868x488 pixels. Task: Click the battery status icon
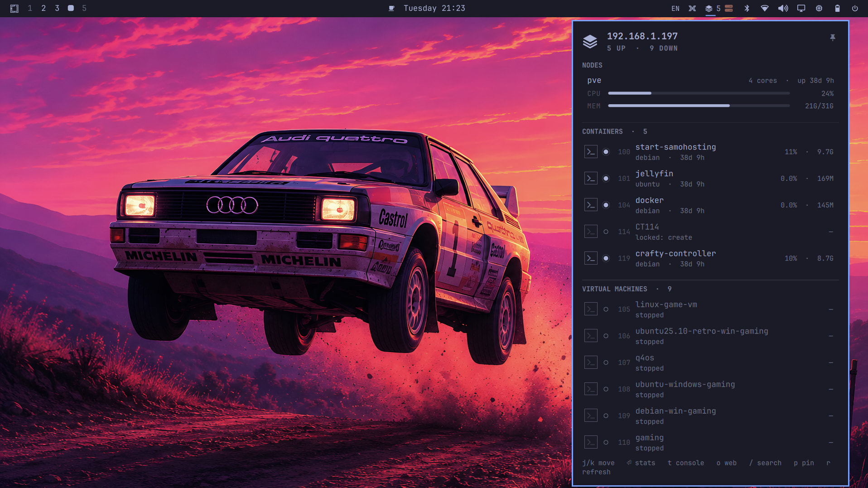(x=837, y=9)
